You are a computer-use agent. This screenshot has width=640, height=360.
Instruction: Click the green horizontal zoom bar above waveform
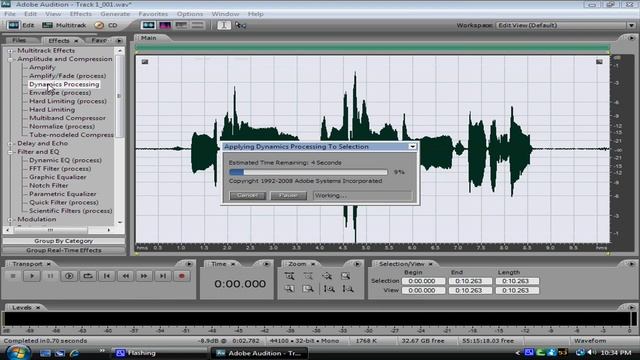[x=372, y=48]
